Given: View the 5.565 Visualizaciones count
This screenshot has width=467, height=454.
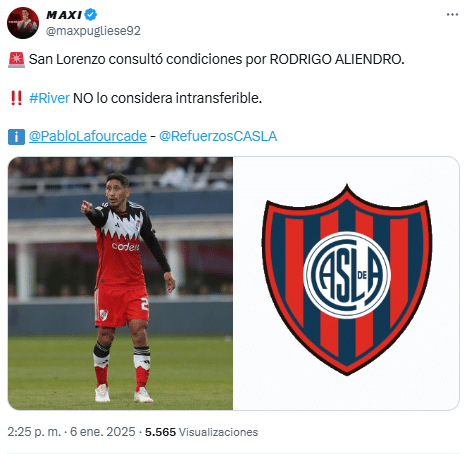Looking at the screenshot, I should point(201,432).
